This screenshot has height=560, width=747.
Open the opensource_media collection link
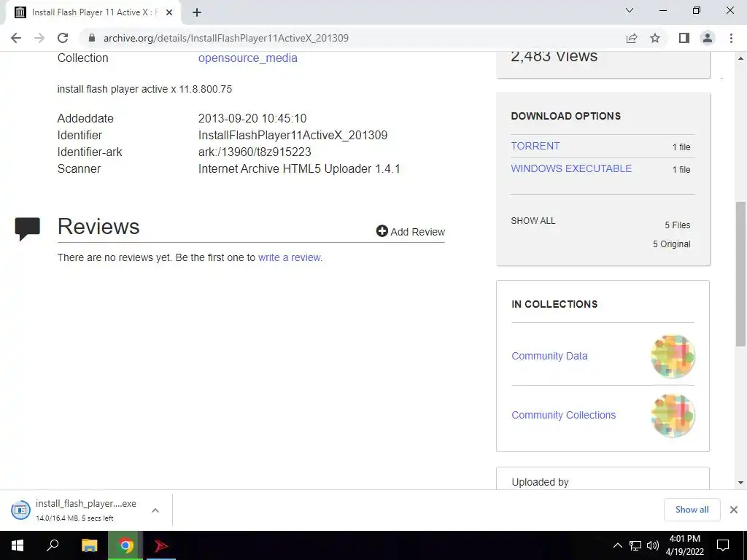tap(248, 58)
